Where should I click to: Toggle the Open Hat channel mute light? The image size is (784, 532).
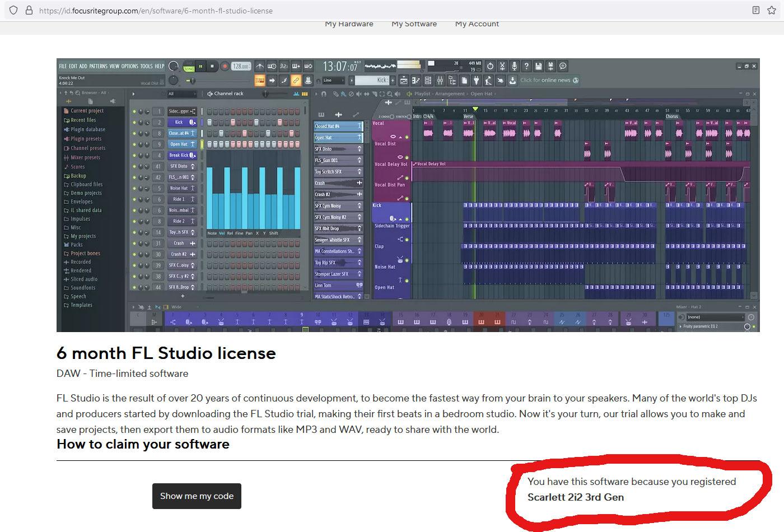click(x=134, y=144)
